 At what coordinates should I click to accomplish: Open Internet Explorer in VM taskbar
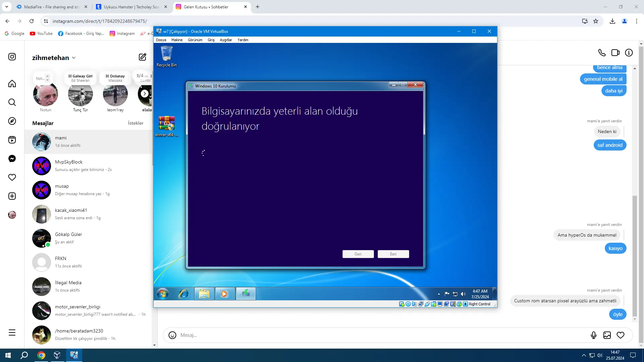183,294
